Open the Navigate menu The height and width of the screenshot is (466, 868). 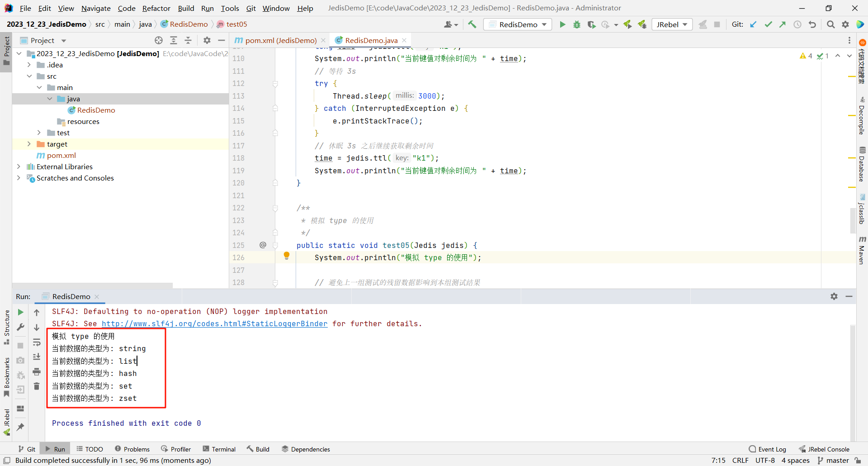96,8
